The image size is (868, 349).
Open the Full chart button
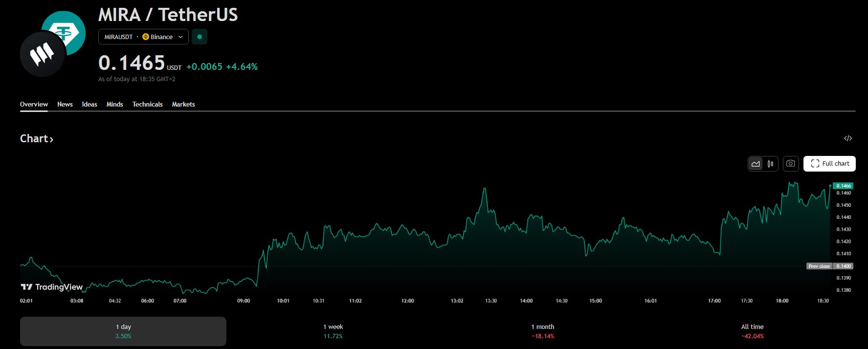pos(829,164)
